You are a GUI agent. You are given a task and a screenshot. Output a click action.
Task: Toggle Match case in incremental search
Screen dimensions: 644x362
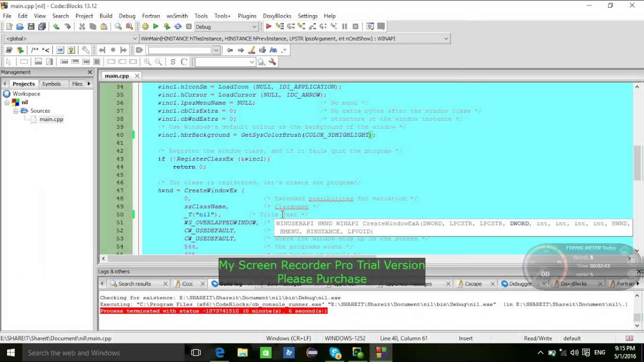(273, 50)
